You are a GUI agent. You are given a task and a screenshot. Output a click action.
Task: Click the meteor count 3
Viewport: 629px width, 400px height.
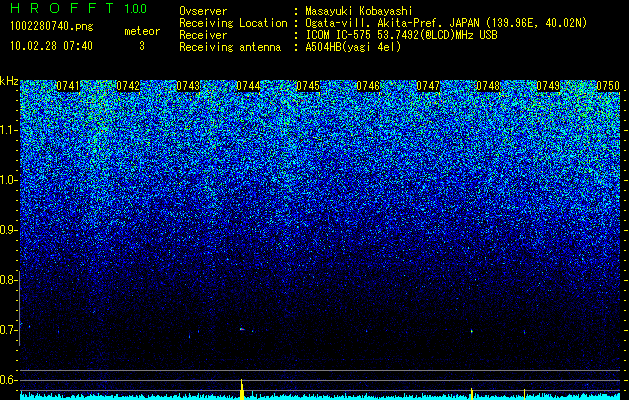142,46
